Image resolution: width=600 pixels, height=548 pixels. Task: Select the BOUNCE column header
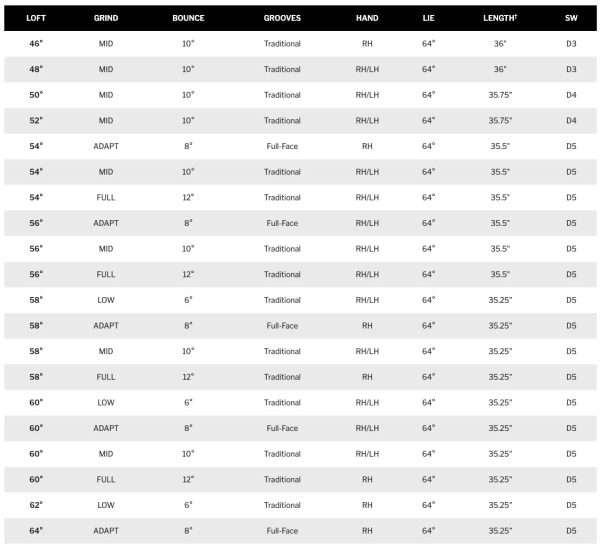[188, 18]
